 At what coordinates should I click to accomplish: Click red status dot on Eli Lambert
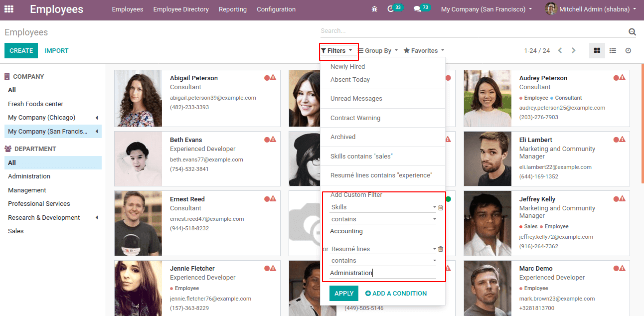coord(616,140)
